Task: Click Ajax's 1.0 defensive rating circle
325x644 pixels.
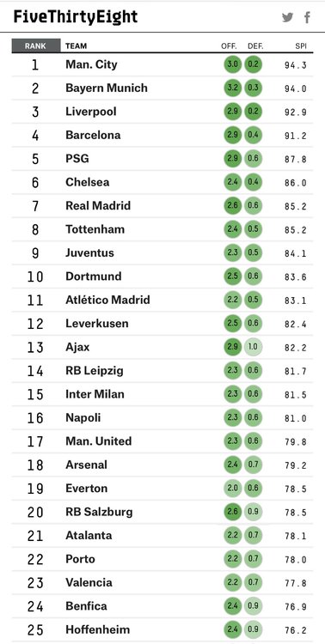Action: [253, 347]
